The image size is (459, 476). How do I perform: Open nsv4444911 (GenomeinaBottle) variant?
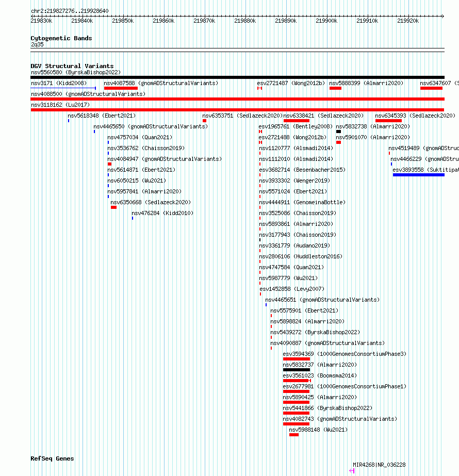pyautogui.click(x=302, y=202)
